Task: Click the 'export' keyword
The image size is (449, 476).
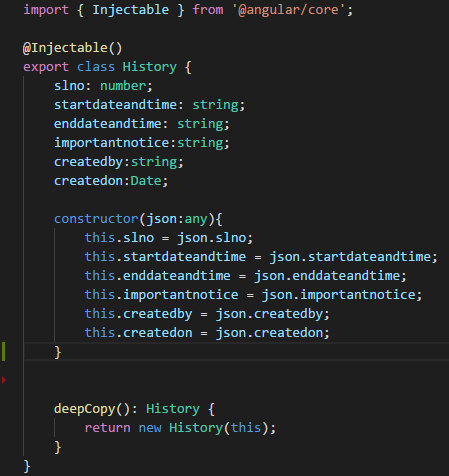Action: pos(46,67)
